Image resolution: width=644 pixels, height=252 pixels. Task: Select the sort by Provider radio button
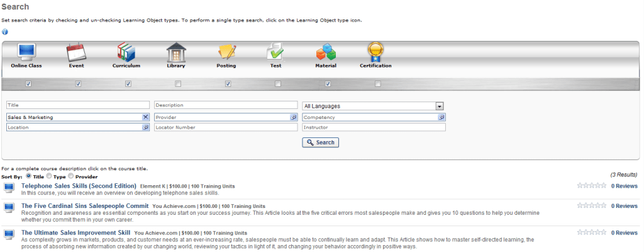(70, 176)
